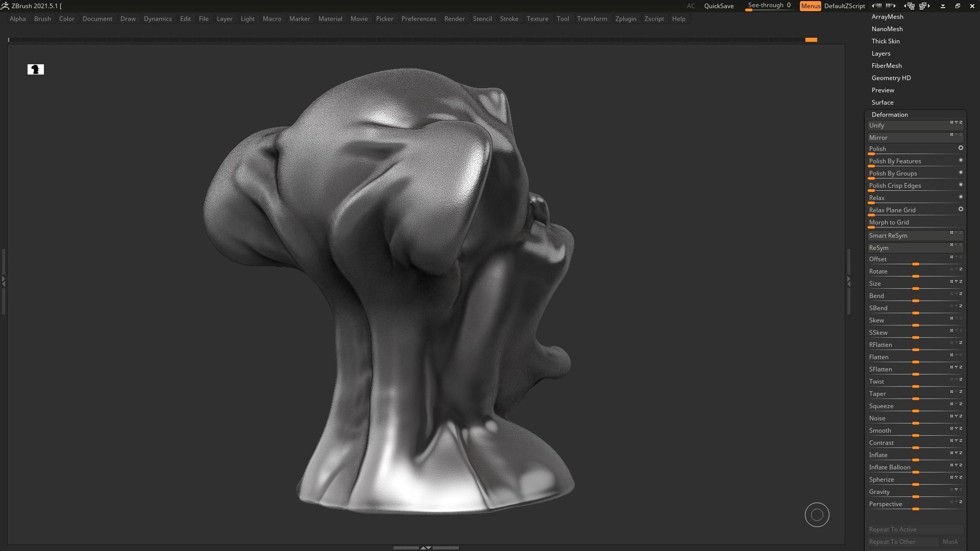The image size is (980, 551).
Task: Click the circular navigation gizmo icon in viewport
Action: pyautogui.click(x=817, y=515)
